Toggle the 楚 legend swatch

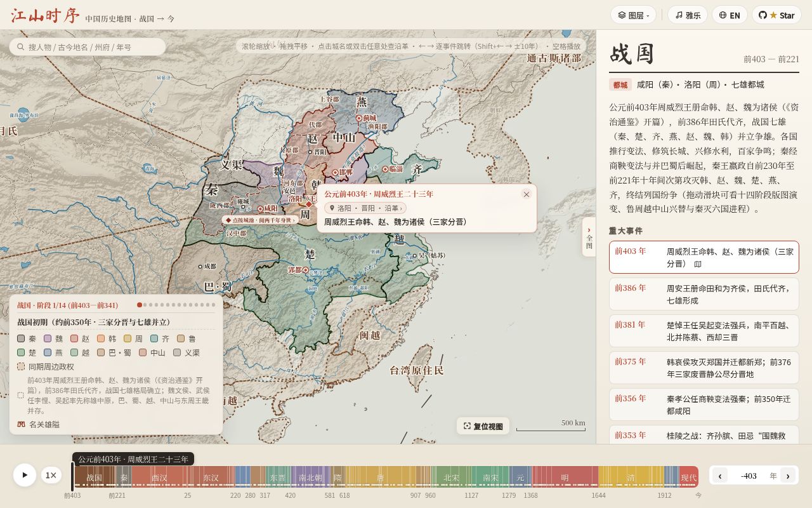point(21,352)
